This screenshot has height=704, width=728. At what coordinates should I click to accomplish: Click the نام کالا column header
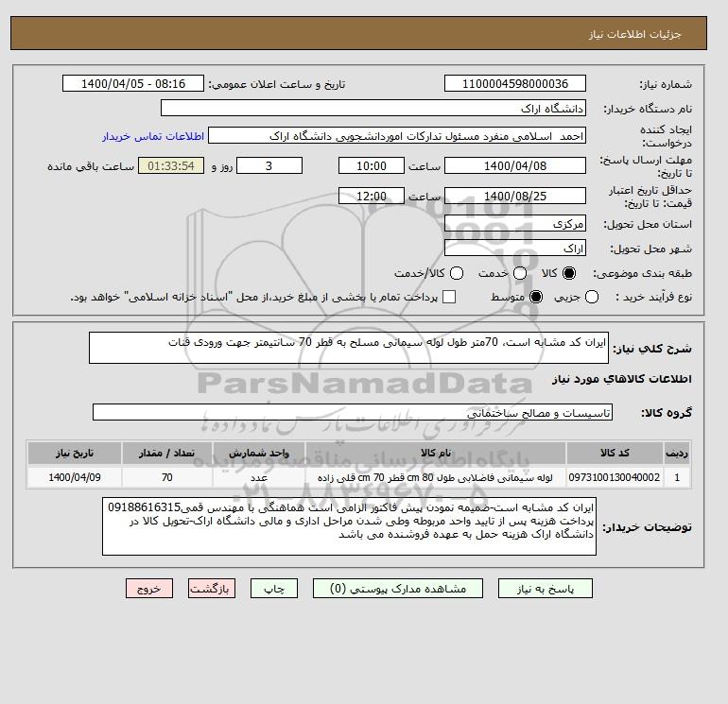(436, 453)
